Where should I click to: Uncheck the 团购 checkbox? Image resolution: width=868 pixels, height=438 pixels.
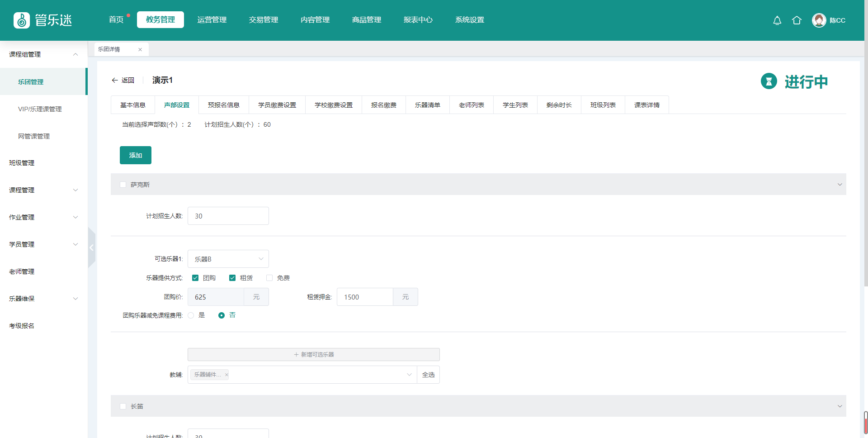[195, 278]
